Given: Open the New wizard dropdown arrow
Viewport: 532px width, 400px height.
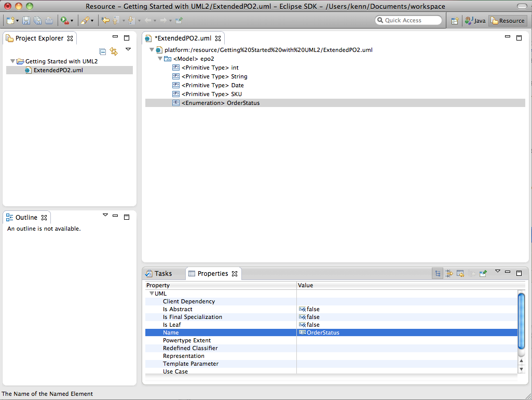Looking at the screenshot, I should click(x=17, y=21).
